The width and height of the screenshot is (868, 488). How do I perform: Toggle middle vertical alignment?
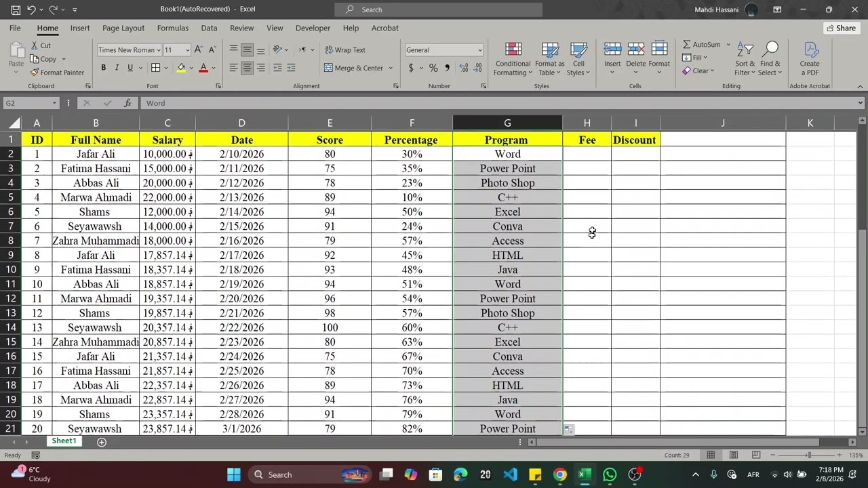247,49
